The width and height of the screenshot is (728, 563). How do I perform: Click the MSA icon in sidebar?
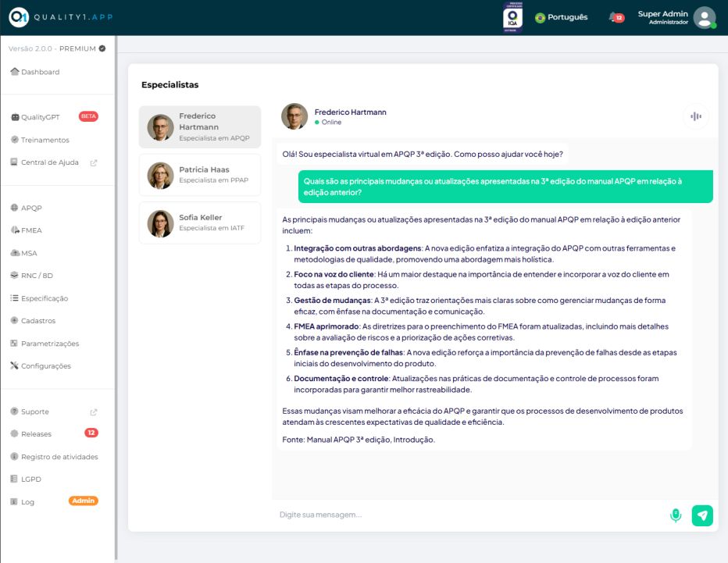pyautogui.click(x=15, y=252)
